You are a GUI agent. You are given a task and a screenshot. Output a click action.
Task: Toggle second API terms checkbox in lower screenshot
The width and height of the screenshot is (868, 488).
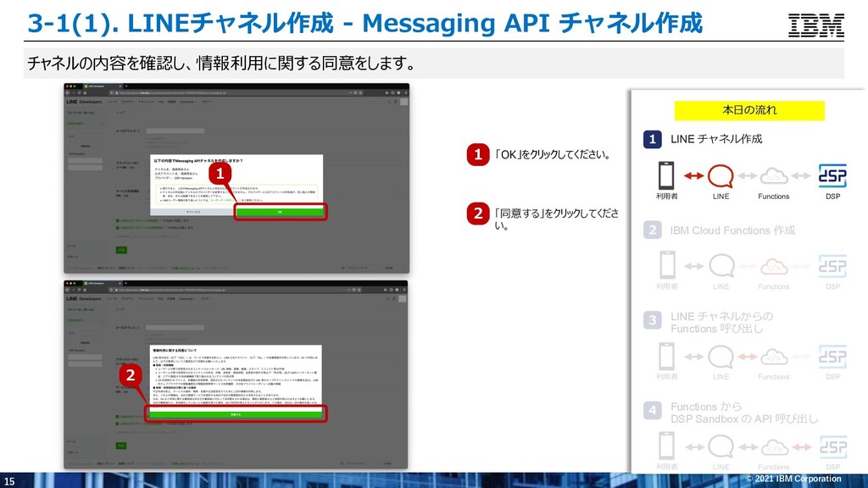pyautogui.click(x=118, y=424)
